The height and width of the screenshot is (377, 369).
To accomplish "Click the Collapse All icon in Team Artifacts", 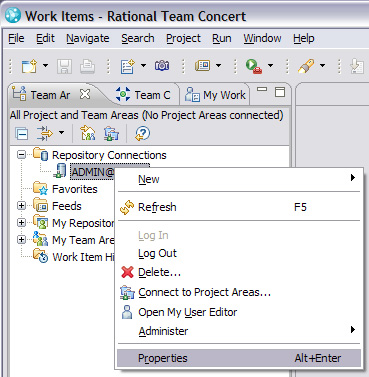I will point(22,134).
